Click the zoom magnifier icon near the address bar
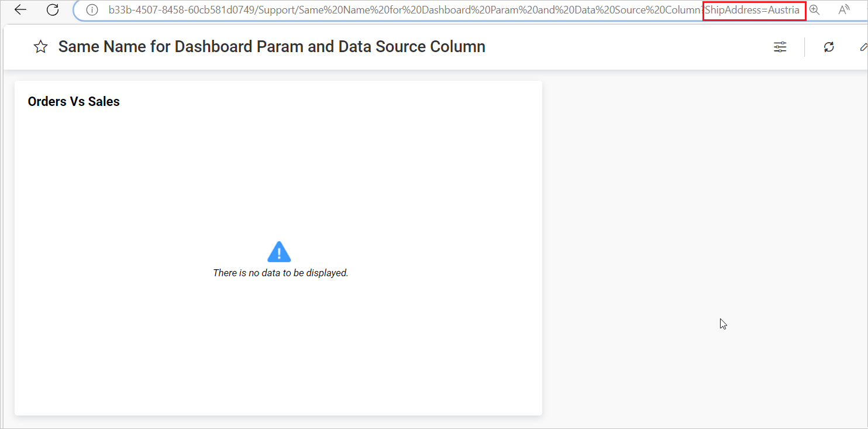This screenshot has width=868, height=429. pyautogui.click(x=814, y=10)
